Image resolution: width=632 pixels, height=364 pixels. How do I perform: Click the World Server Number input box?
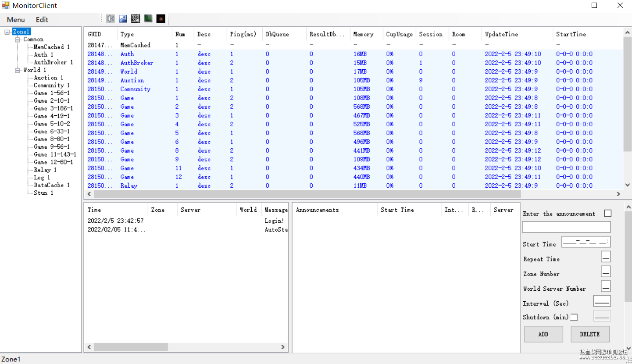[x=606, y=287]
